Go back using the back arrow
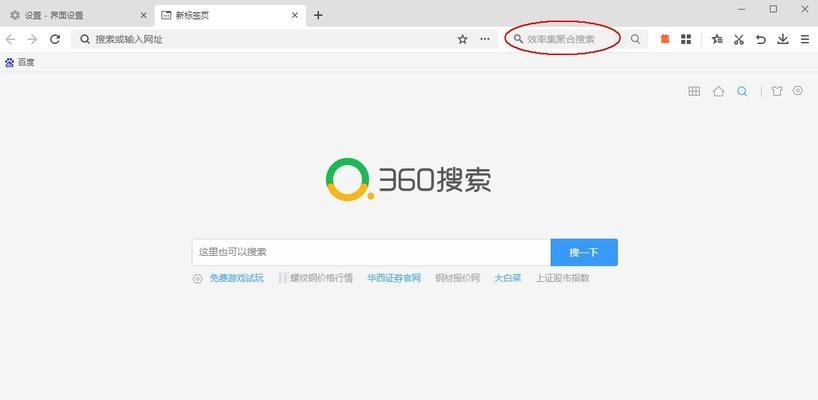Image resolution: width=818 pixels, height=400 pixels. (10, 39)
